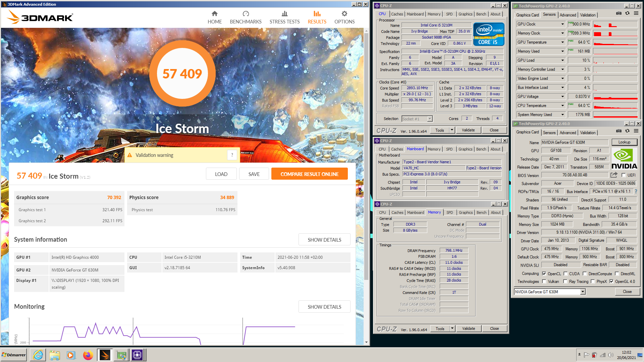Click the volume speaker tray icon

610,355
